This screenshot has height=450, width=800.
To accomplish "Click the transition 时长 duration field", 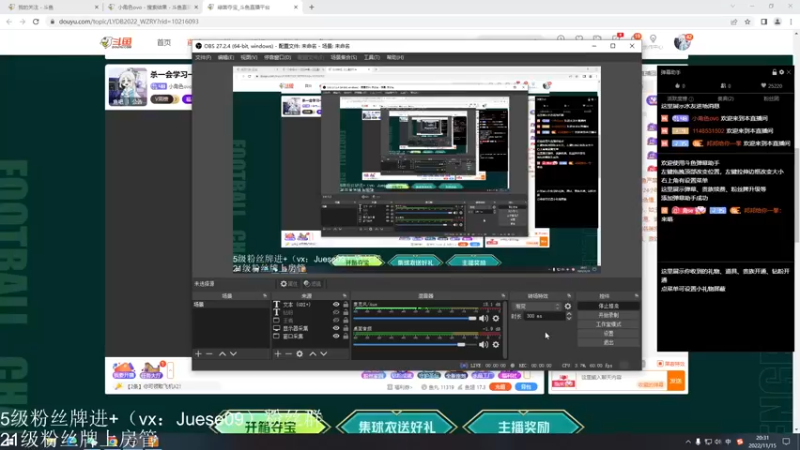I will coord(543,316).
